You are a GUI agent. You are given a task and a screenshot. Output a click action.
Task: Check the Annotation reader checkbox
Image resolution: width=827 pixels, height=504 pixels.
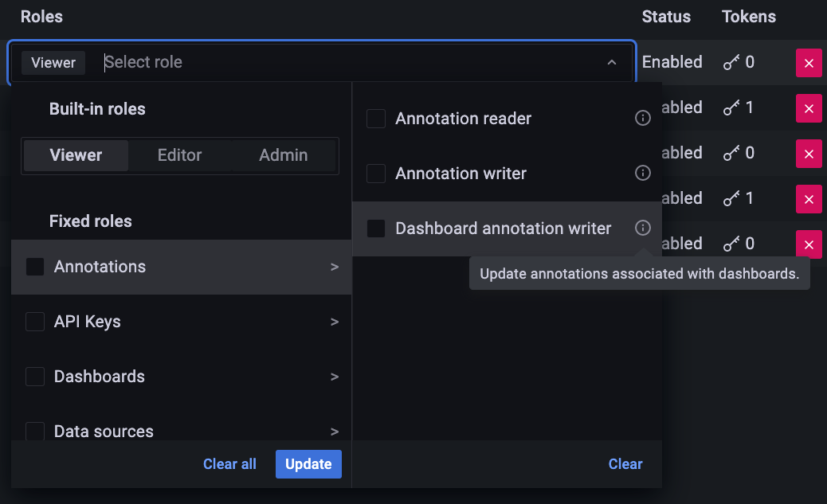pos(375,118)
